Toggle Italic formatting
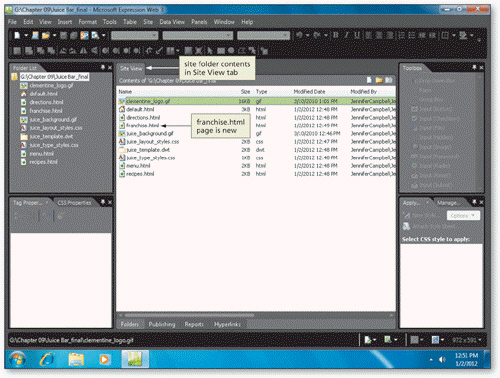The height and width of the screenshot is (378, 500). (347, 35)
